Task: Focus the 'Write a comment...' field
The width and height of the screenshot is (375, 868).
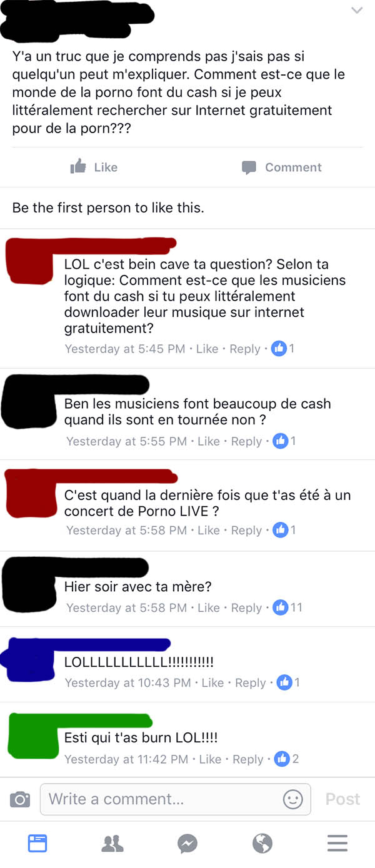Action: (x=176, y=799)
